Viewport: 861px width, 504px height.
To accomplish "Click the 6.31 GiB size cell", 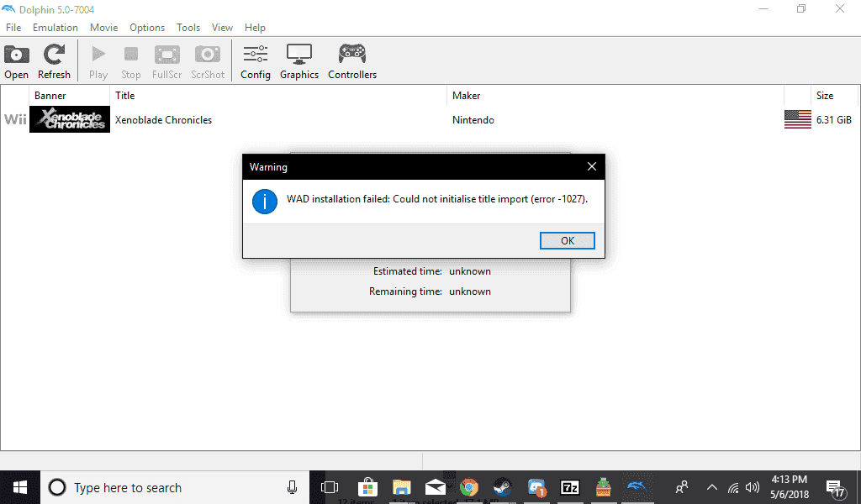I will 833,120.
